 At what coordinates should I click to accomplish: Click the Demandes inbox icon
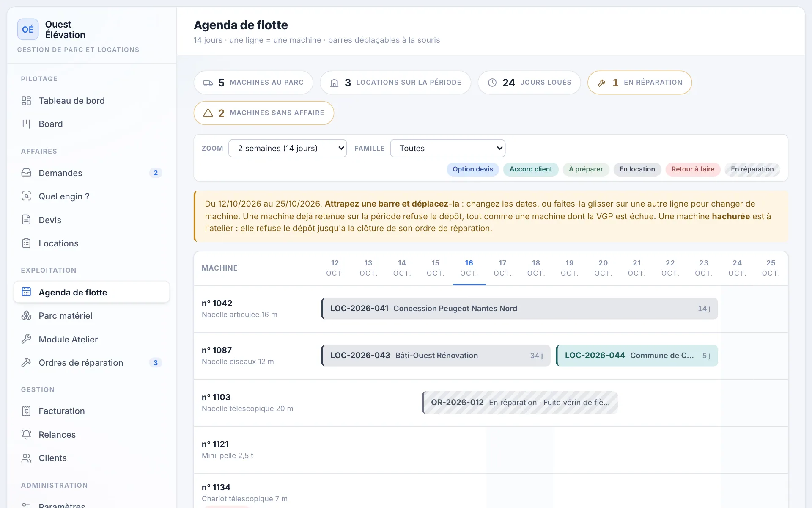click(x=26, y=173)
